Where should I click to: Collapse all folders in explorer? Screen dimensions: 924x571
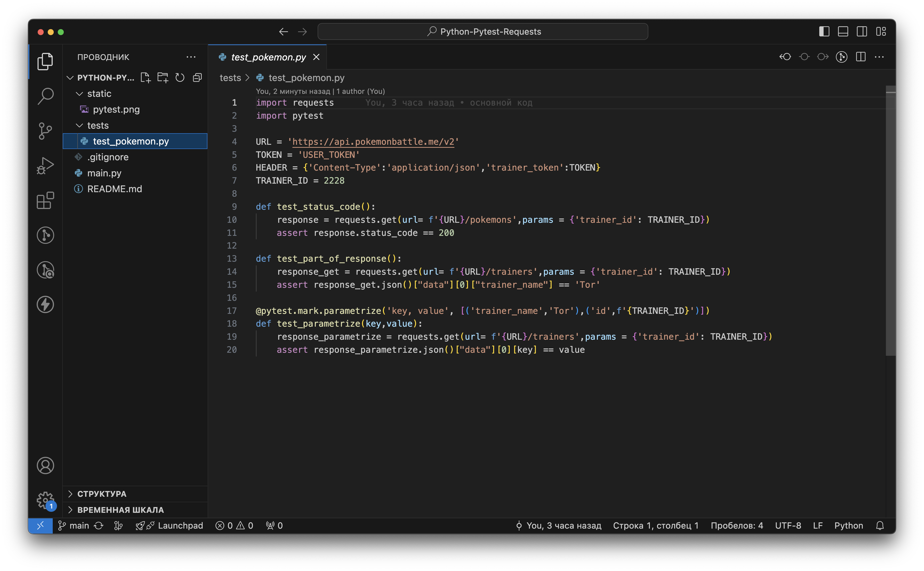[x=197, y=78]
